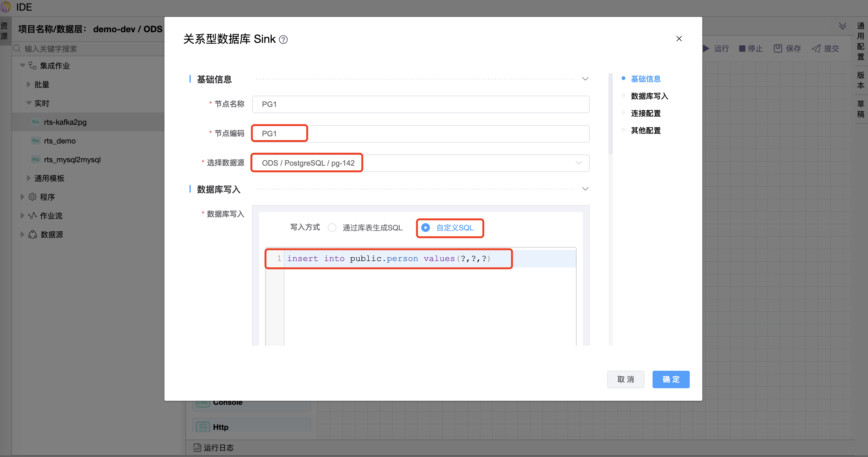Image resolution: width=868 pixels, height=457 pixels.
Task: Jump to 其他配置 anchor tab
Action: [645, 131]
